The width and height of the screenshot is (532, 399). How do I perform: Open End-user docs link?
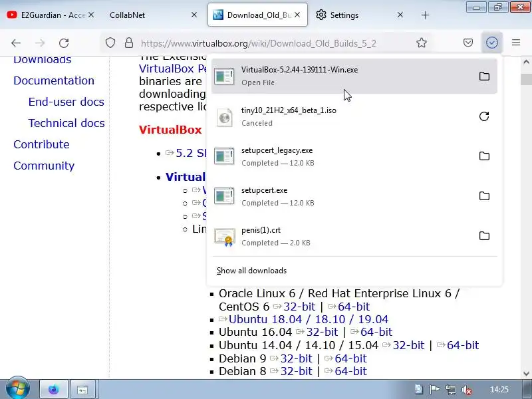[66, 102]
